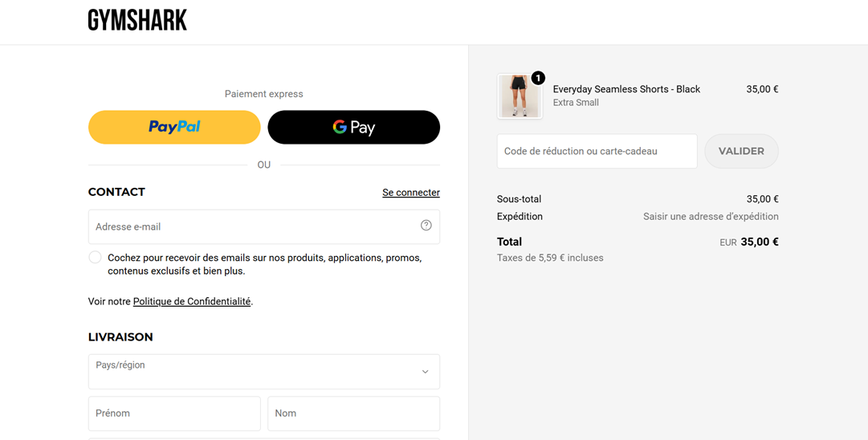Screen dimensions: 868x440
Task: Click the Paiement express label
Action: tap(264, 94)
